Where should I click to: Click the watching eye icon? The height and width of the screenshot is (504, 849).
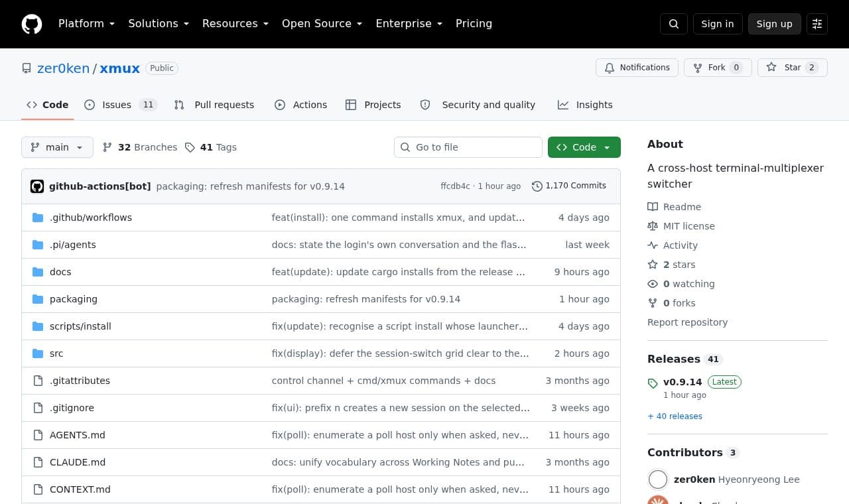tap(653, 284)
